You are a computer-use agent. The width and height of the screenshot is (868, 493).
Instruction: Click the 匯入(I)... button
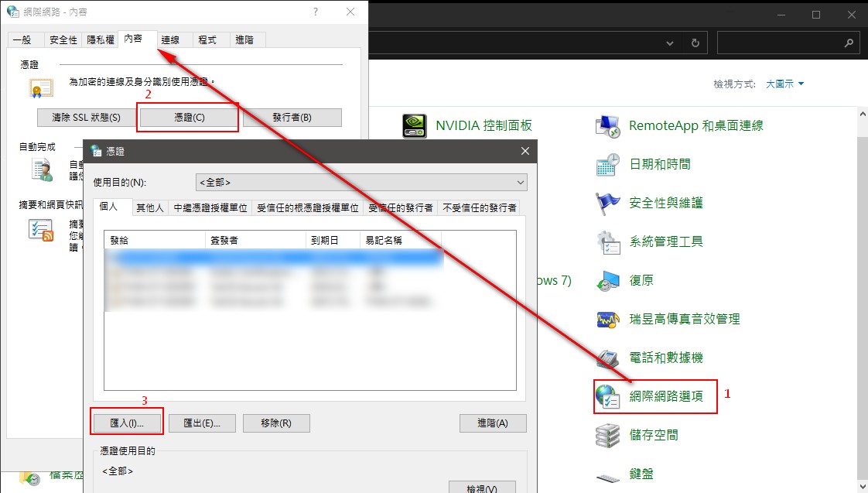[x=127, y=423]
